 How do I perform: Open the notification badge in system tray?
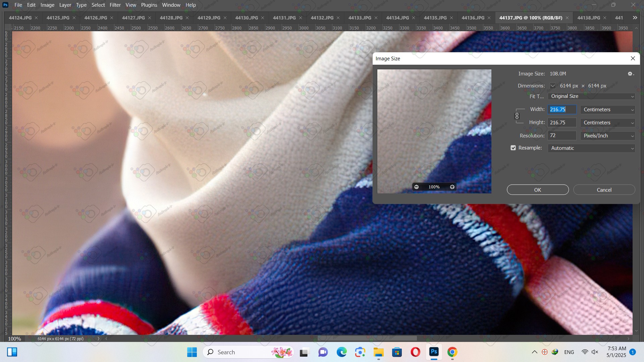(633, 352)
